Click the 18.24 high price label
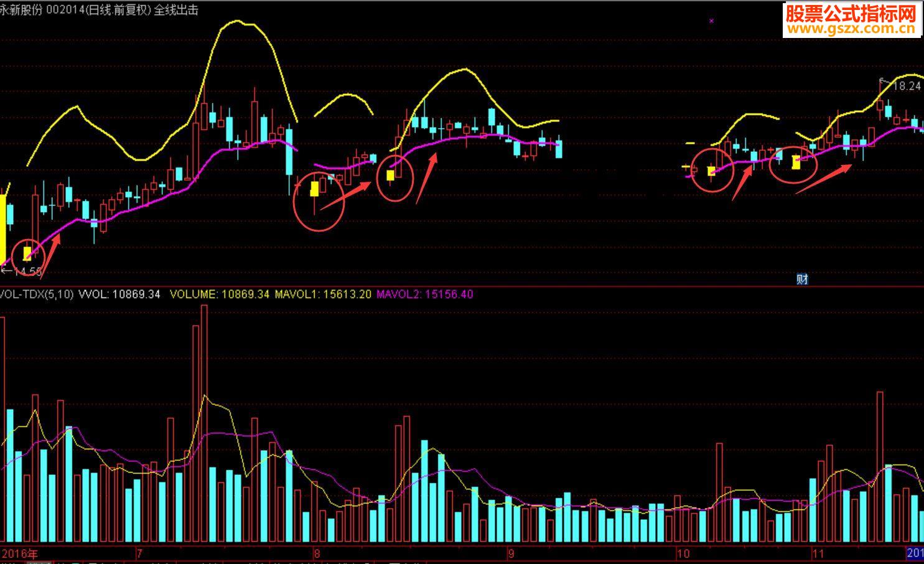The height and width of the screenshot is (564, 924). [x=907, y=86]
